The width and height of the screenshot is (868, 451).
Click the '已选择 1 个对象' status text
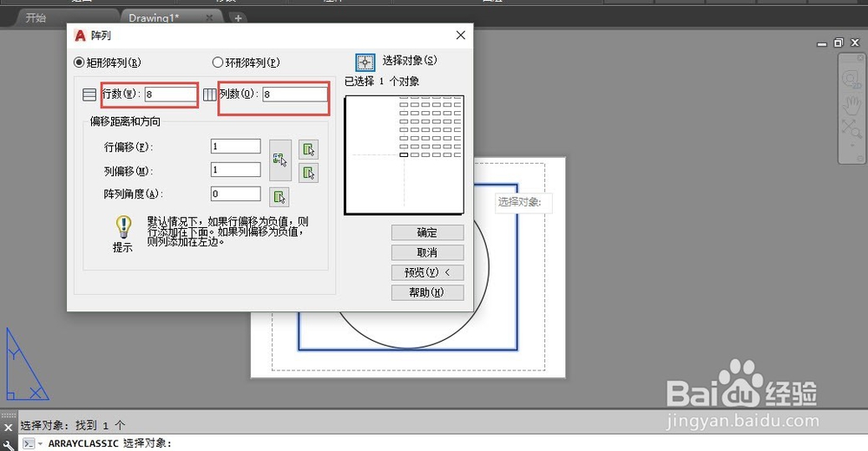click(x=382, y=82)
